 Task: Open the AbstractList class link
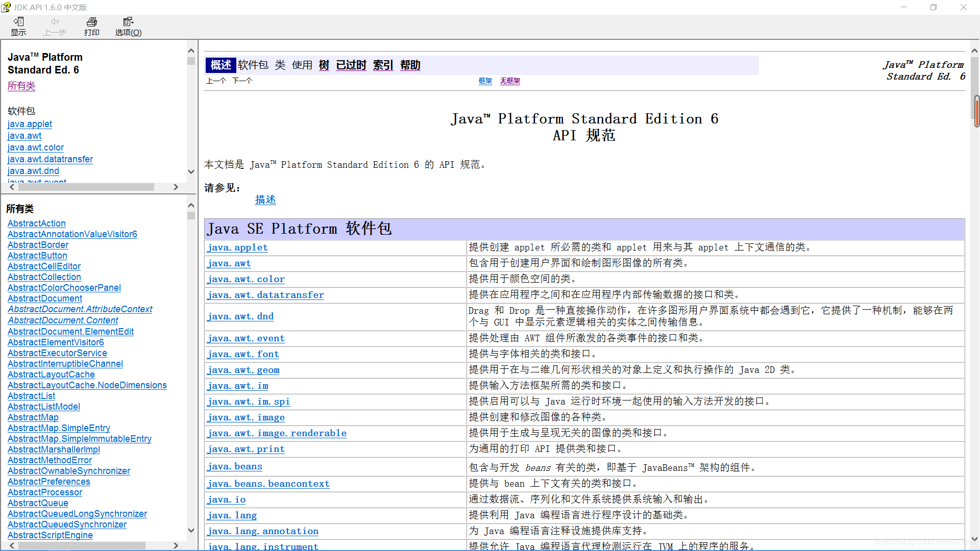(x=32, y=396)
